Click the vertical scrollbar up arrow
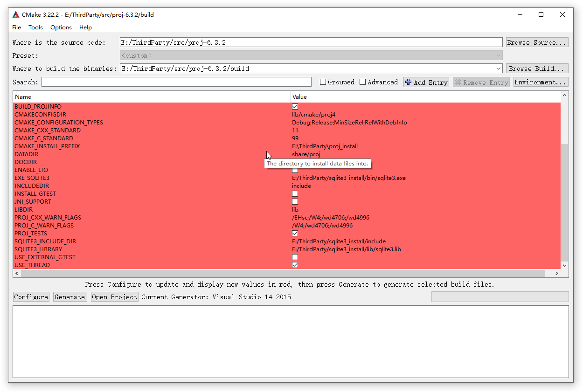 click(x=565, y=96)
